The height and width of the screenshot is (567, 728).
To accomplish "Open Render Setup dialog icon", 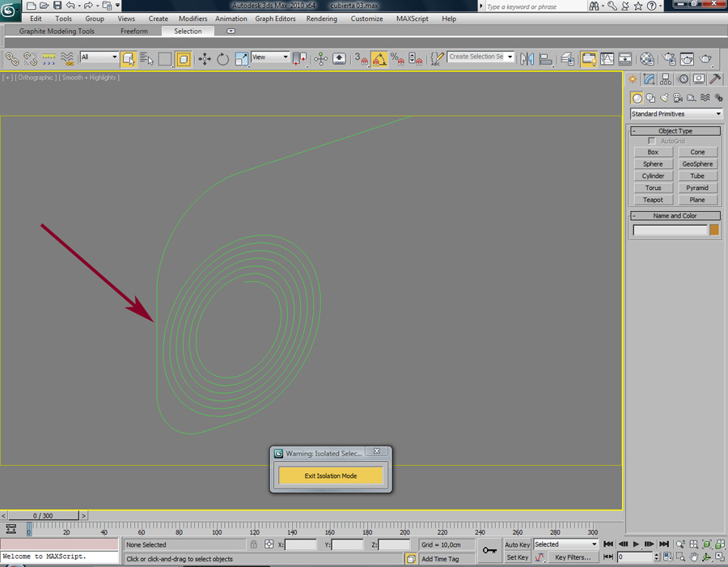I will [x=669, y=59].
